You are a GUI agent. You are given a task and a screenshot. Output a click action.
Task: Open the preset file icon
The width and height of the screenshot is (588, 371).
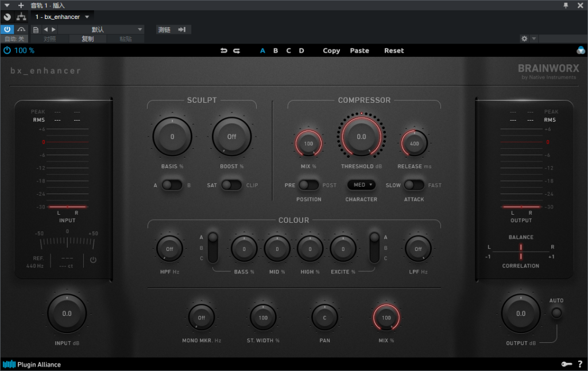(36, 30)
